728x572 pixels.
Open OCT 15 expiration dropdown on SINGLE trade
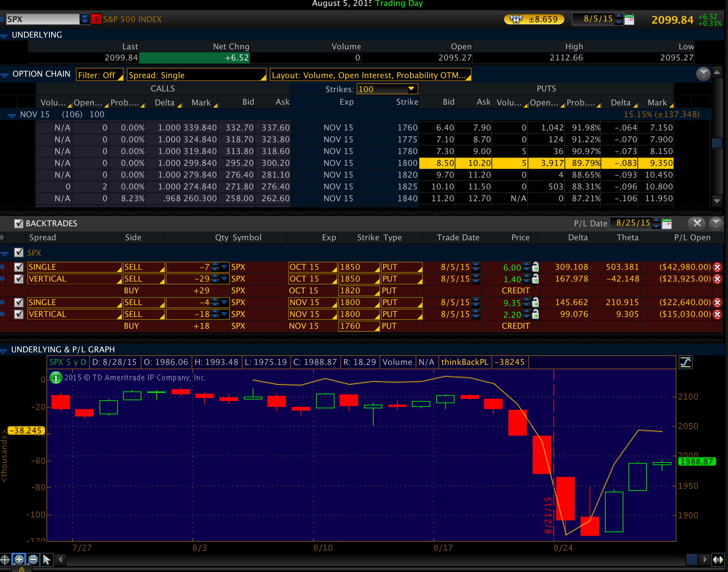click(x=313, y=267)
